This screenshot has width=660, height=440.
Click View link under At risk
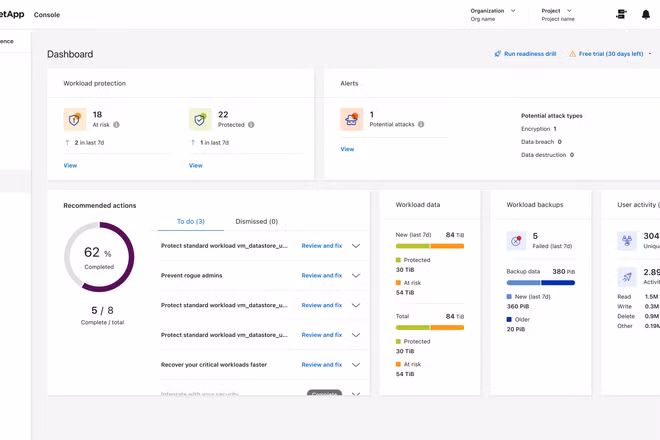coord(70,165)
